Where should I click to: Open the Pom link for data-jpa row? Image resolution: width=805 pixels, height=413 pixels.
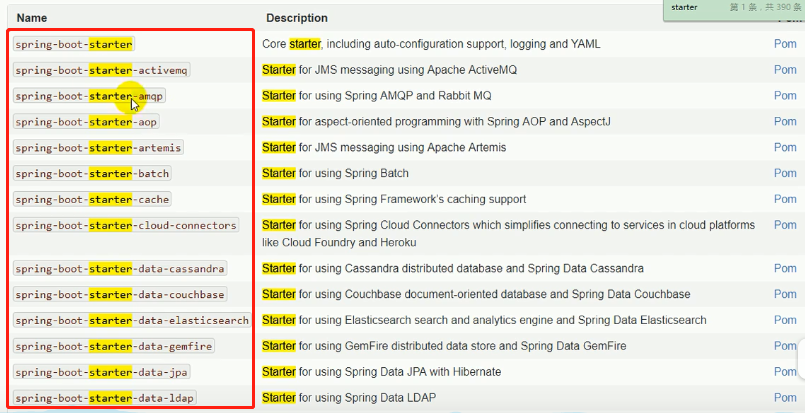point(785,371)
